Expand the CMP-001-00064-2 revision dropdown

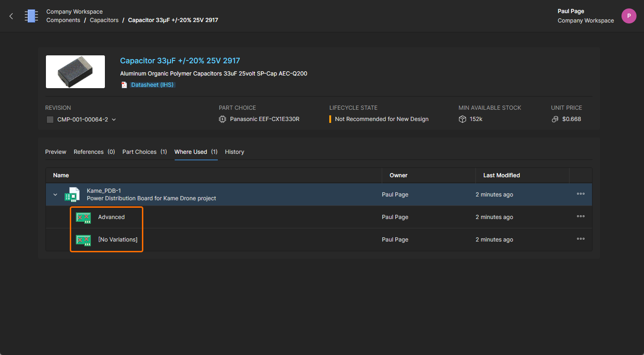[114, 120]
